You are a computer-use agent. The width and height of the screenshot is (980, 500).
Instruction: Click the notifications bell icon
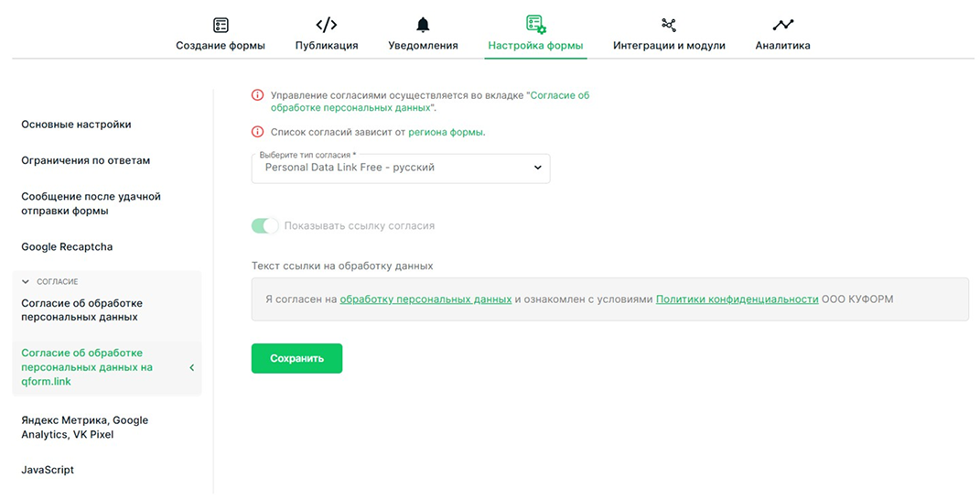[423, 25]
